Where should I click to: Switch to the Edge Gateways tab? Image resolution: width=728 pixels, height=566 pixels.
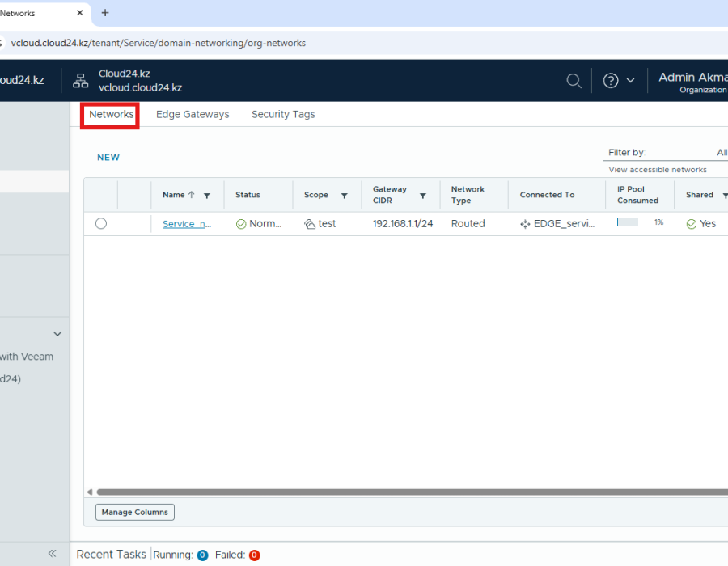click(193, 115)
